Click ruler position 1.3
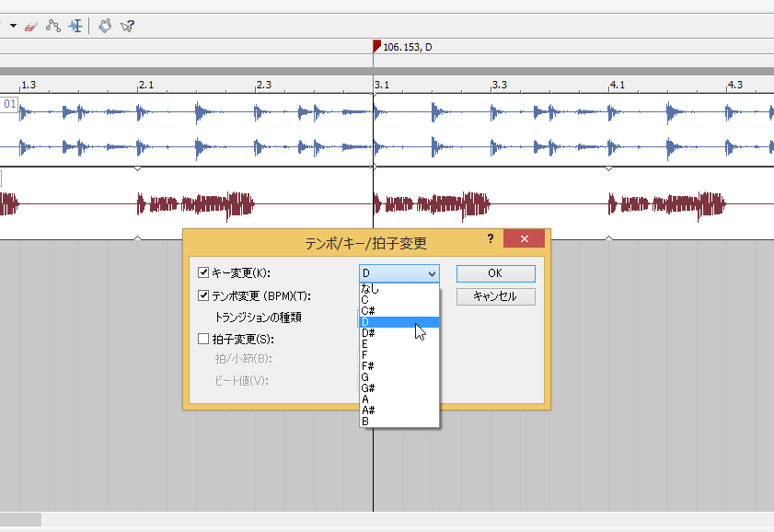The image size is (774, 532). click(x=29, y=85)
